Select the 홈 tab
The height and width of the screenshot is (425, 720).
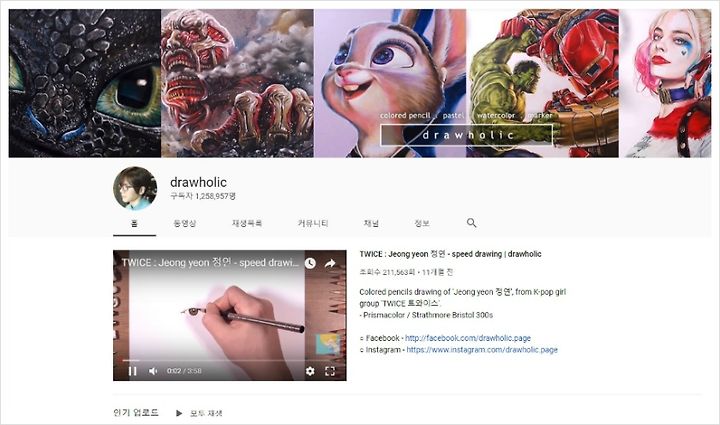(134, 223)
